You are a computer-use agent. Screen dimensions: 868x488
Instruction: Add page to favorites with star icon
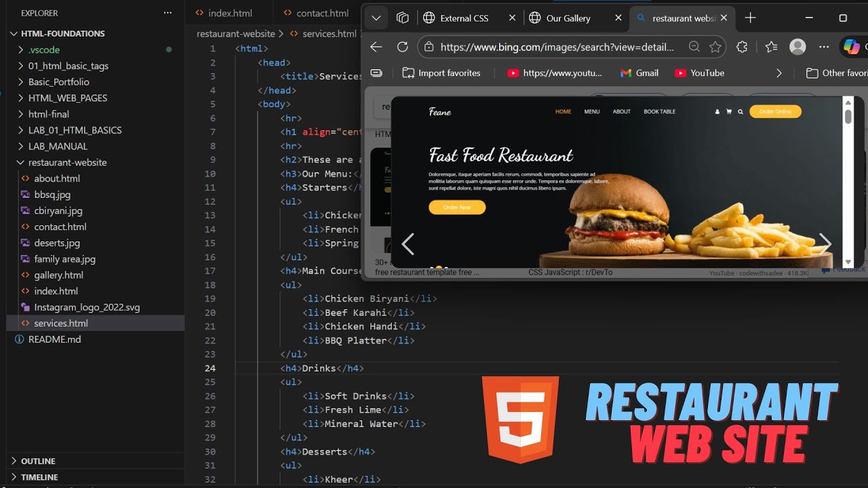pos(715,47)
